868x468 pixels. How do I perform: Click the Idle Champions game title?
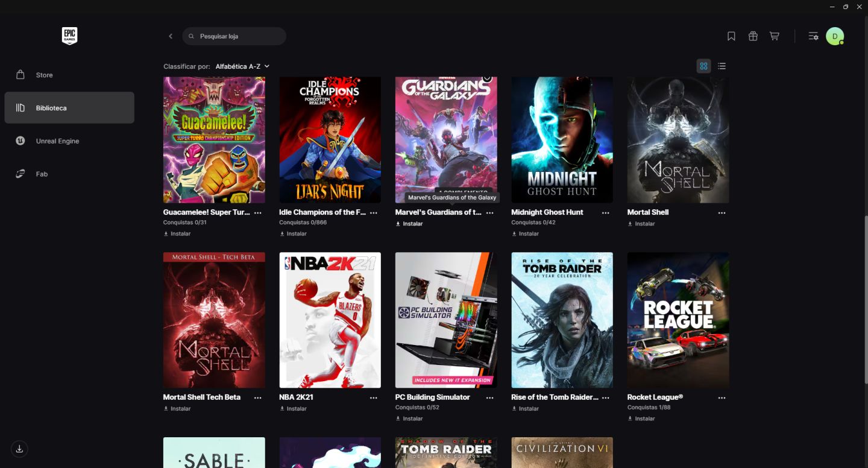(x=322, y=212)
